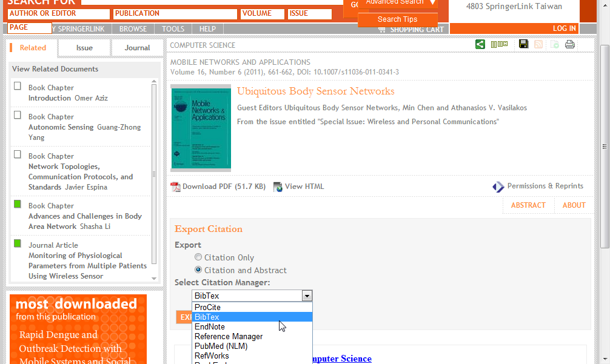Click the Permissions & Reprints arrow icon
610x364 pixels.
498,187
